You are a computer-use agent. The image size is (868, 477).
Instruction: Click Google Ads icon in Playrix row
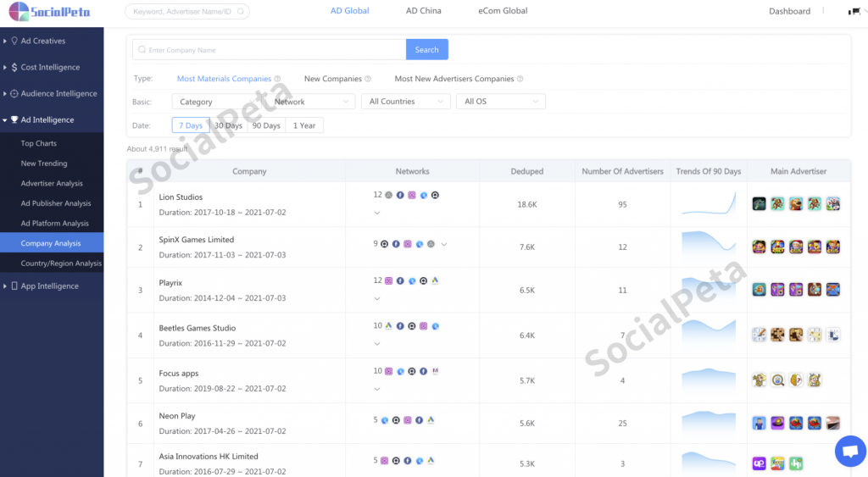(x=435, y=280)
